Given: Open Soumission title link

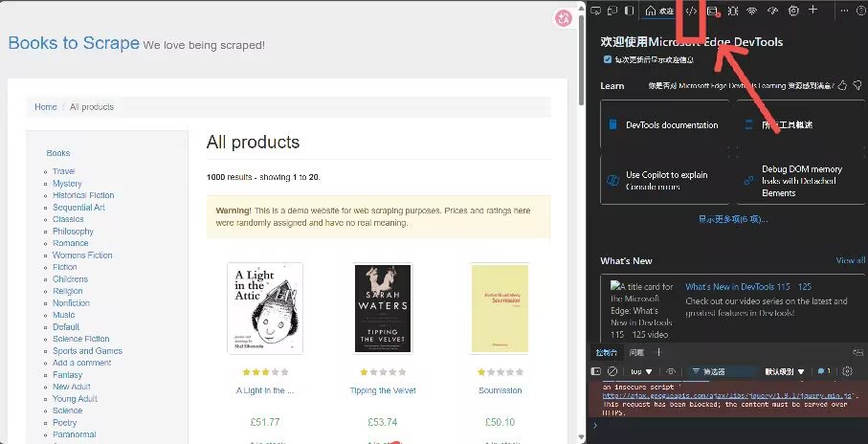Looking at the screenshot, I should point(500,390).
